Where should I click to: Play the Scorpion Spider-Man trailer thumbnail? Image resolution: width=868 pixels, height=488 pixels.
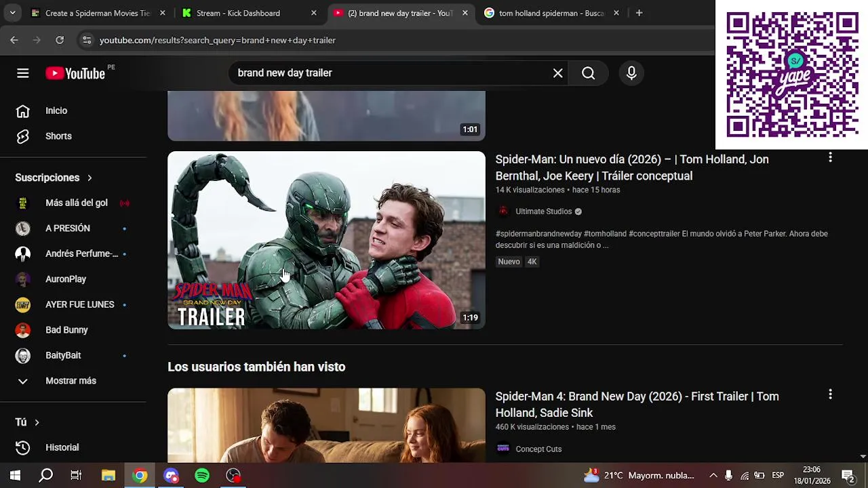click(x=326, y=240)
